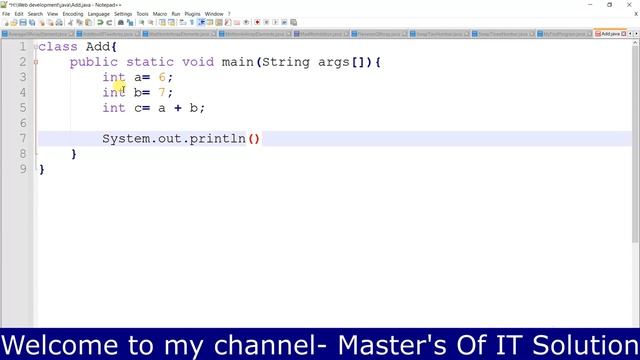Click the Zoom Out toolbar icon
This screenshot has width=640, height=360.
151,22
